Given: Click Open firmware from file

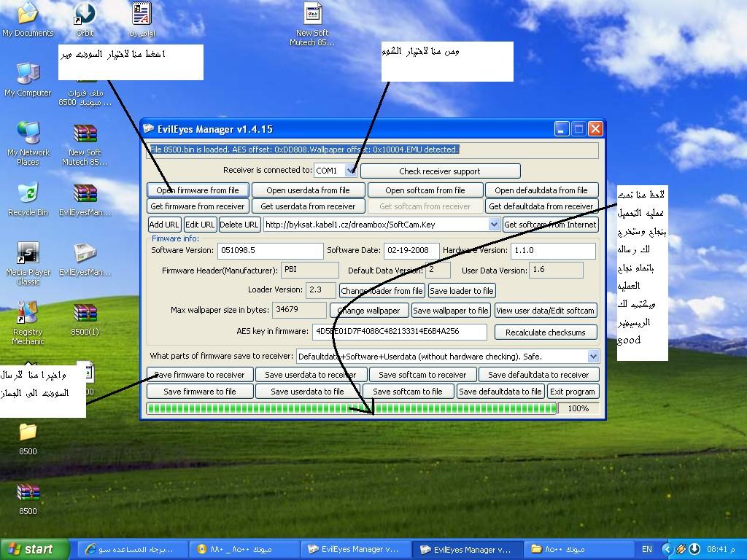Looking at the screenshot, I should 198,190.
